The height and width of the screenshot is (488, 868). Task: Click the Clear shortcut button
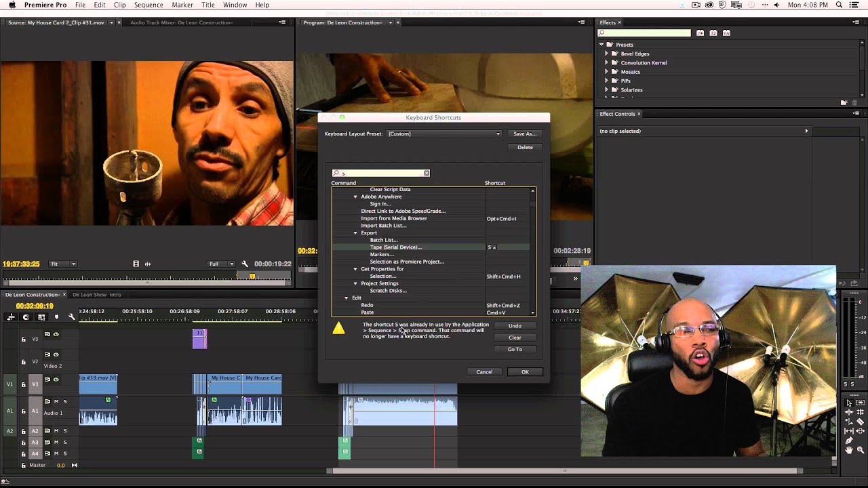[x=515, y=338]
